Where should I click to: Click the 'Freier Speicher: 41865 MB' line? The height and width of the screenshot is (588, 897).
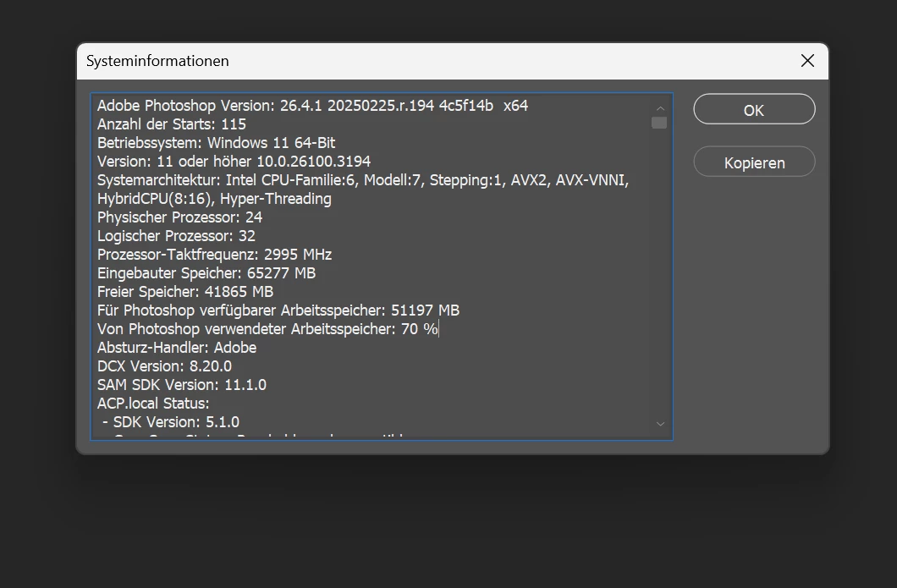[185, 292]
